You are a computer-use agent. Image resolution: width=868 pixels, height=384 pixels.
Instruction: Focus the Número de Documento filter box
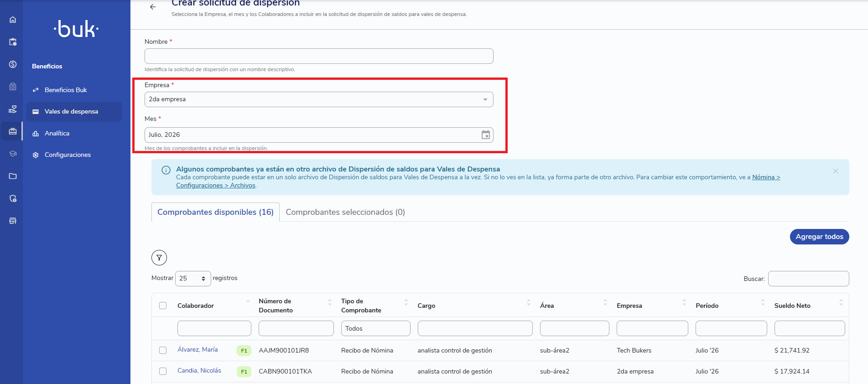pos(296,328)
